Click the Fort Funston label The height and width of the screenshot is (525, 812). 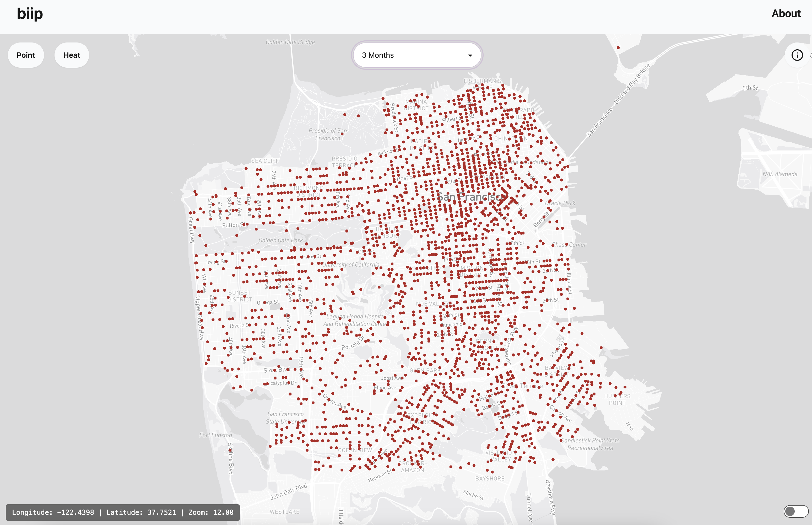(x=215, y=435)
